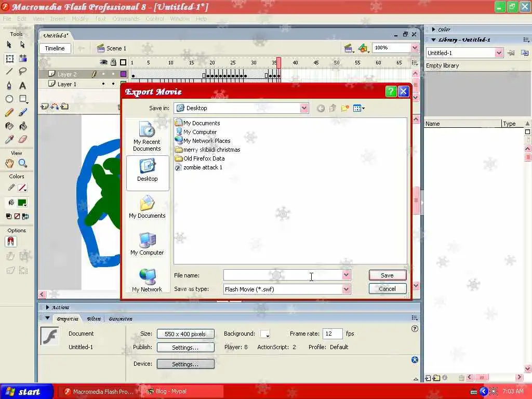Image resolution: width=532 pixels, height=399 pixels.
Task: Open the Save as type dropdown
Action: (346, 289)
